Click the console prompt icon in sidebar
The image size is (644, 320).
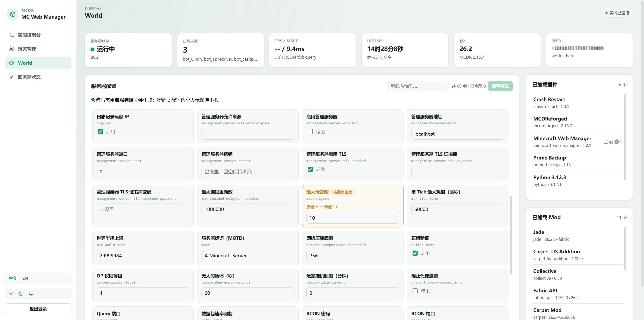tap(12, 35)
